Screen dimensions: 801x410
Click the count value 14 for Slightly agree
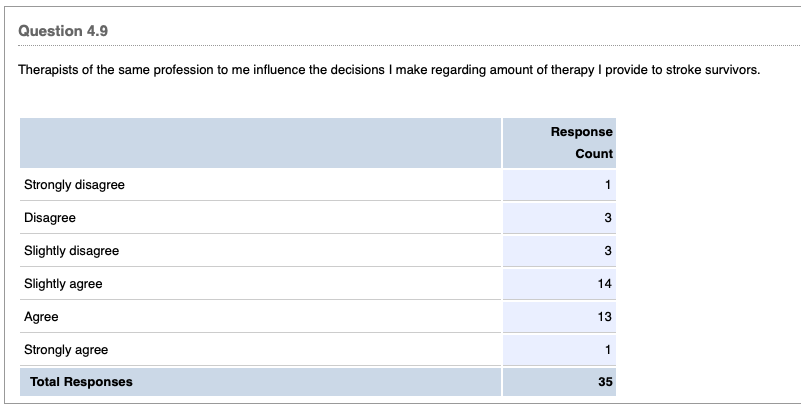coord(604,284)
